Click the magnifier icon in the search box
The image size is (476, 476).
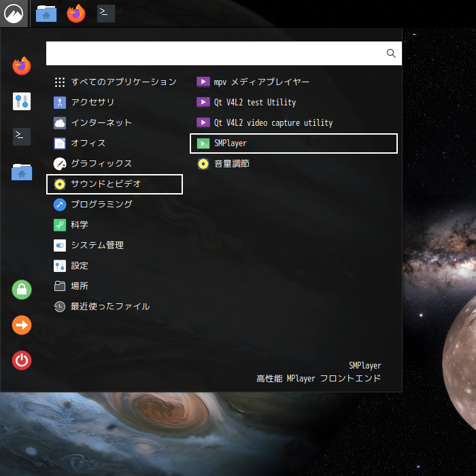[391, 54]
